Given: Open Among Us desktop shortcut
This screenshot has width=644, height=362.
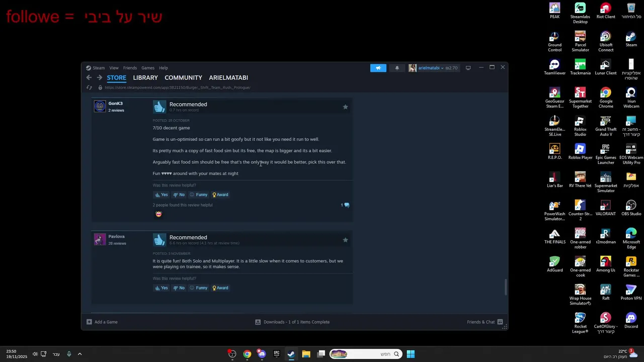Looking at the screenshot, I should pos(606,264).
